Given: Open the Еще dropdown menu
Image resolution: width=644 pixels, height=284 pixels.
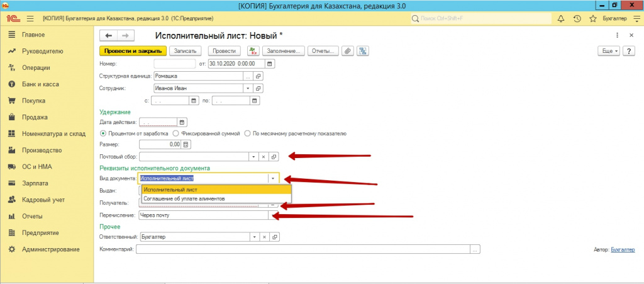Looking at the screenshot, I should (x=609, y=51).
